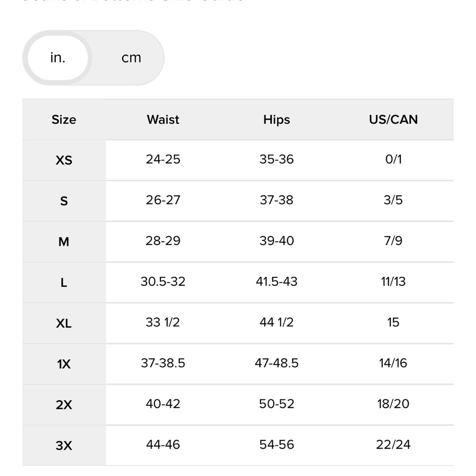Click the 7/9 US/CAN size cell
Image resolution: width=476 pixels, height=476 pixels.
click(393, 241)
